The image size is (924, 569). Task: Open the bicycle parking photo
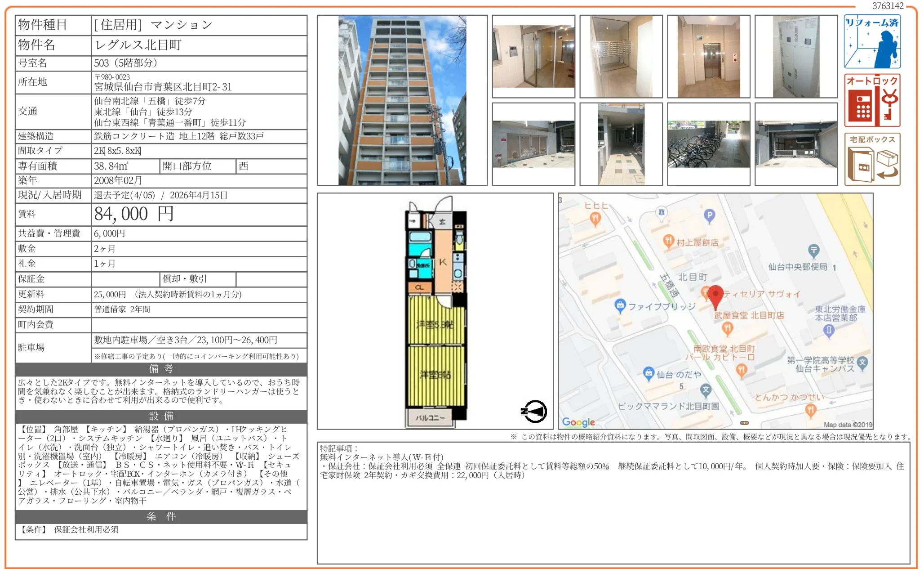click(x=708, y=144)
